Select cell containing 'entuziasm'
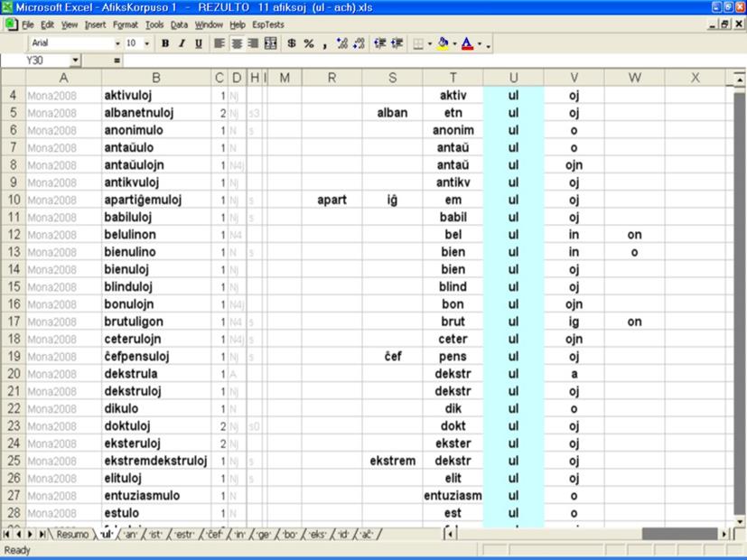 pos(453,496)
